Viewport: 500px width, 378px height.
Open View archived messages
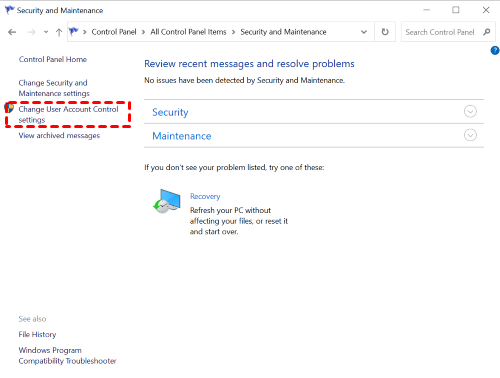(x=59, y=136)
